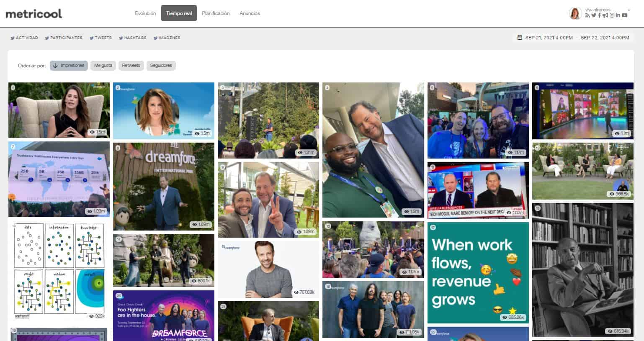The image size is (644, 341).
Task: Click the 616.94k impressions count
Action: 618,331
